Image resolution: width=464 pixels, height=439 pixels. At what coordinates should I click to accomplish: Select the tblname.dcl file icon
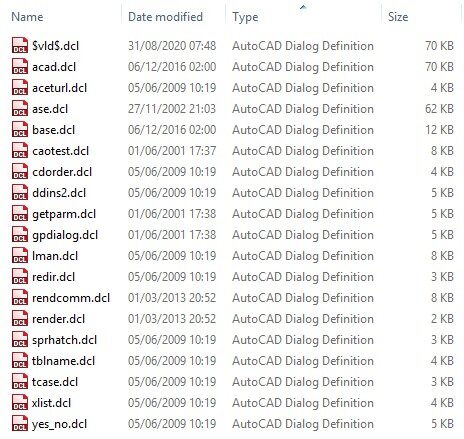20,360
